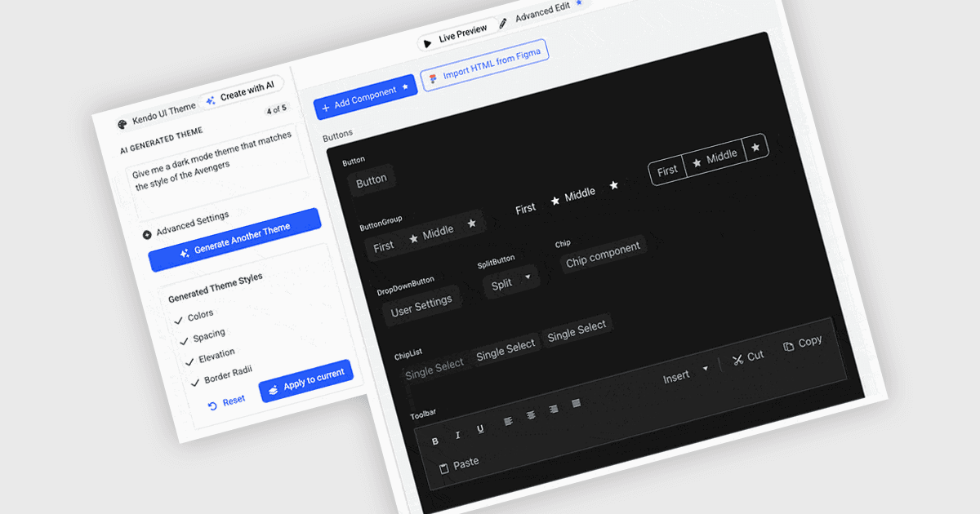
Task: Select the align left toolbar icon
Action: 508,422
